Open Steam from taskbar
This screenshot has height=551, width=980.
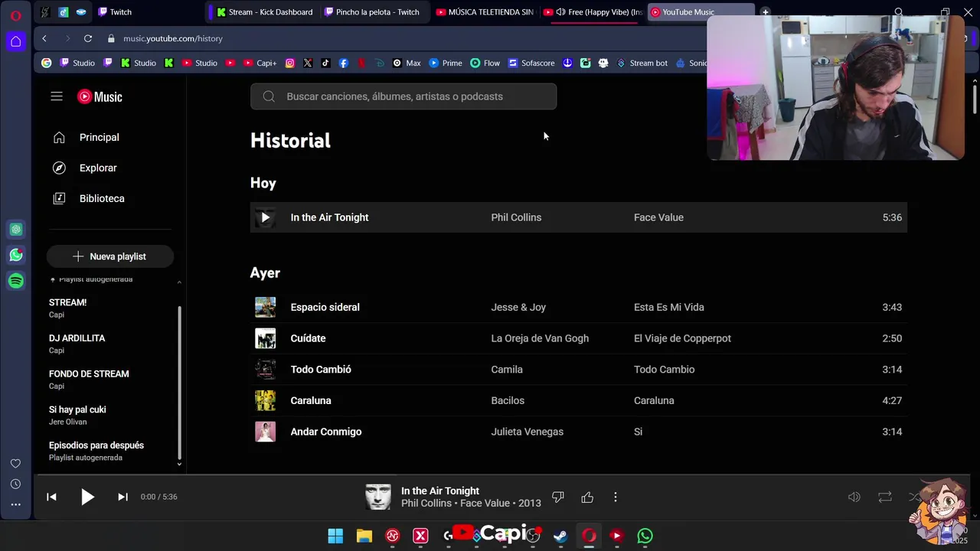pos(560,536)
